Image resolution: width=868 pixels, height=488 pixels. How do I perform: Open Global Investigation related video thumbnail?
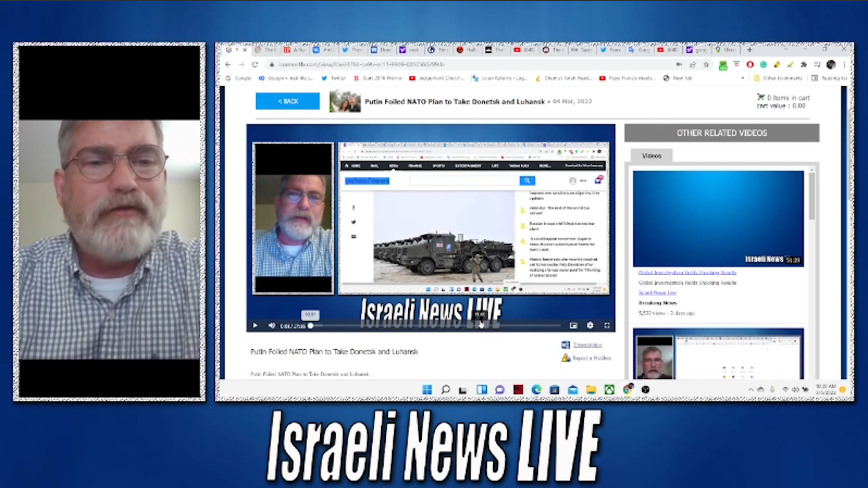pyautogui.click(x=718, y=218)
